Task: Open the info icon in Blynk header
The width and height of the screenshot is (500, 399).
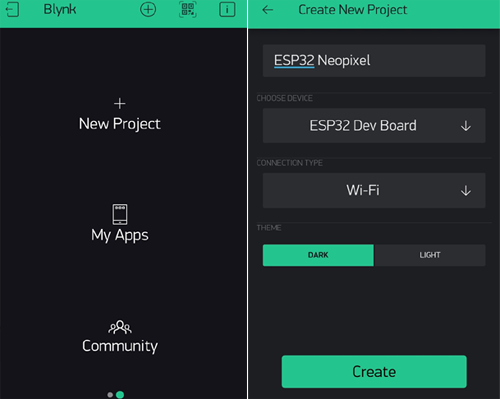Action: point(227,10)
